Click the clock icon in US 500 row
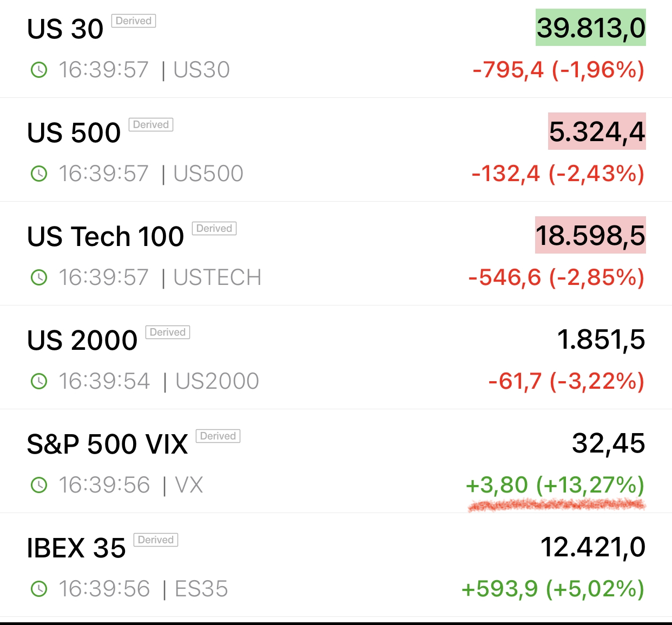 (39, 174)
